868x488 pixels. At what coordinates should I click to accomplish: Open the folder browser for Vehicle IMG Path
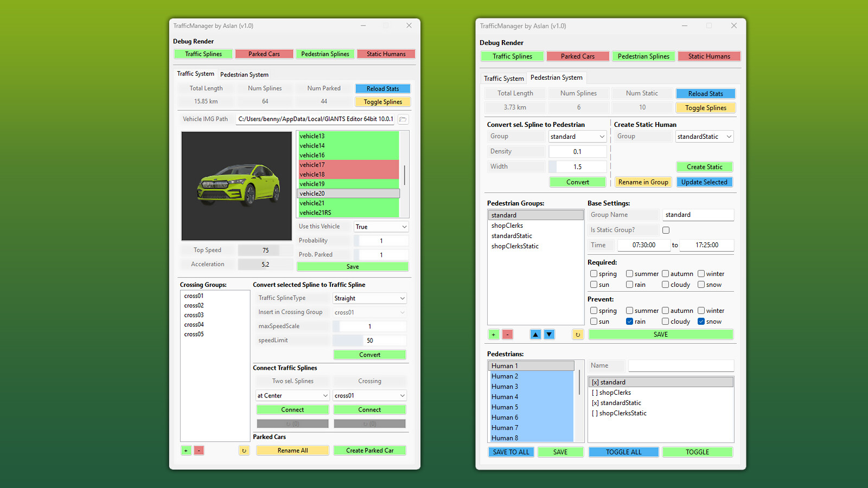[x=403, y=119]
